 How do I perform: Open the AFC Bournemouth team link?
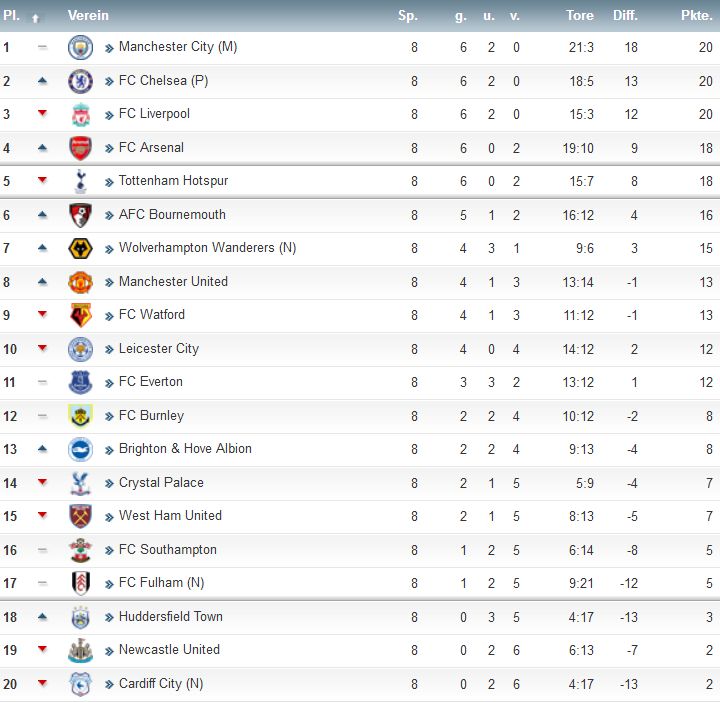click(172, 214)
